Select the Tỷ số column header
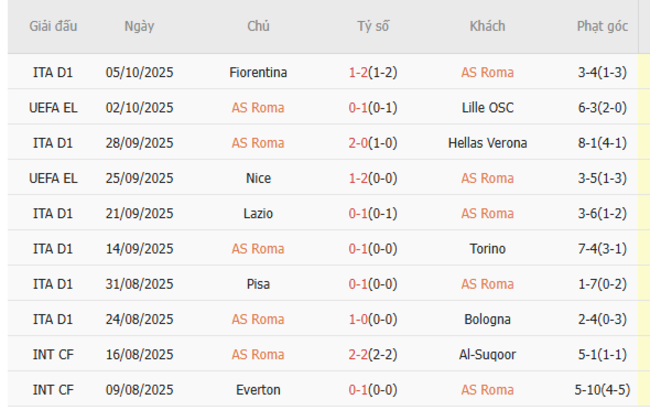The height and width of the screenshot is (410, 650). coord(372,27)
